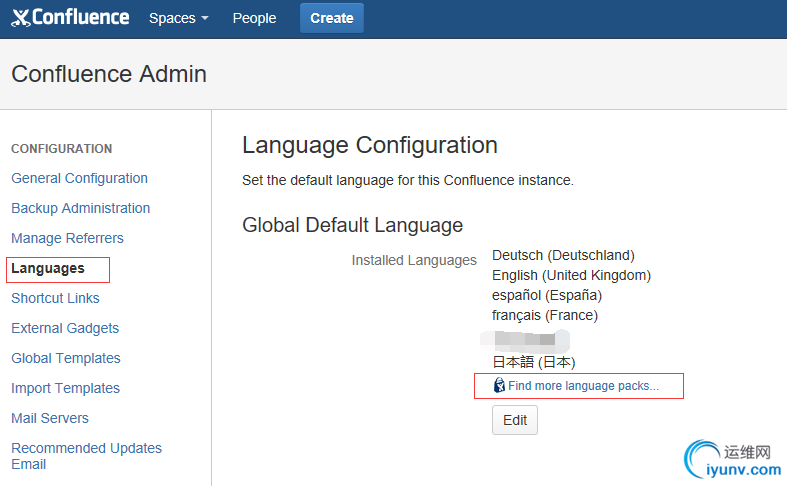Click the Confluence logo icon
This screenshot has height=486, width=787.
point(20,18)
